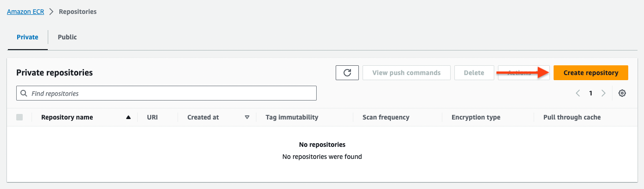The image size is (644, 189).
Task: Sort by Repository name column header
Action: pyautogui.click(x=67, y=117)
